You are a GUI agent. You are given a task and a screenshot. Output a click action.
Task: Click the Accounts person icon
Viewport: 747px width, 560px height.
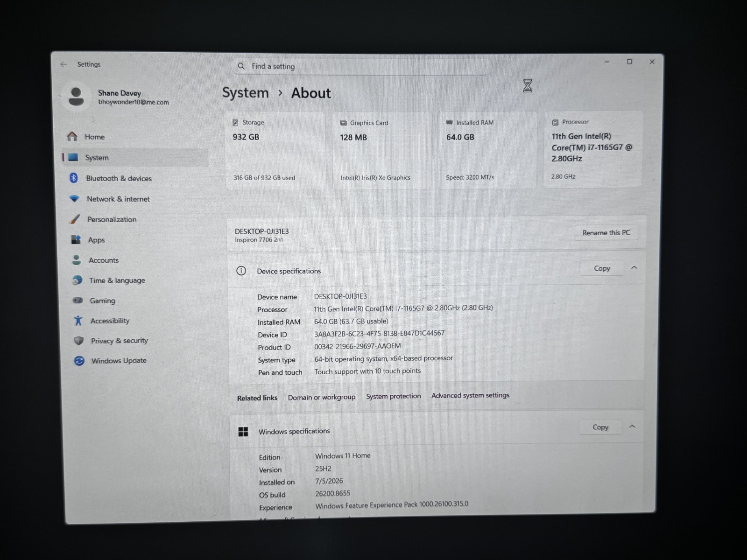pos(77,260)
